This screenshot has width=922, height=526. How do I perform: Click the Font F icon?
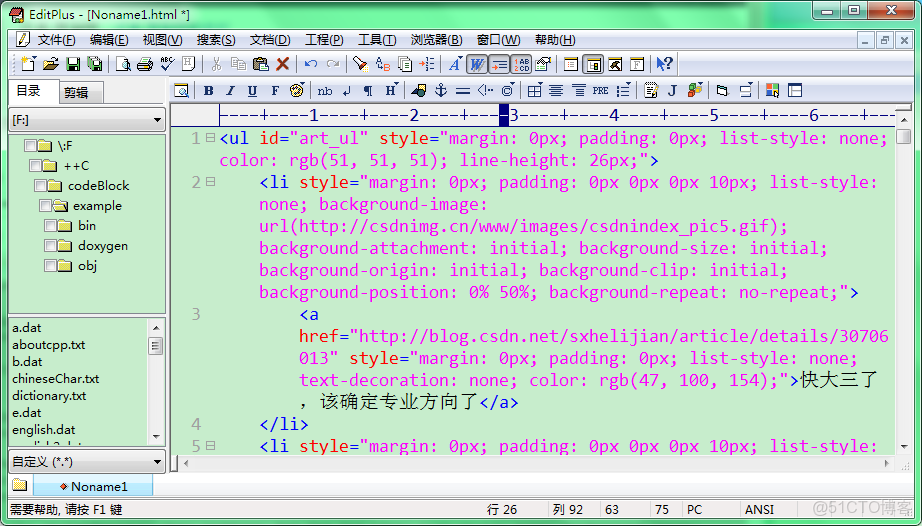pyautogui.click(x=275, y=91)
